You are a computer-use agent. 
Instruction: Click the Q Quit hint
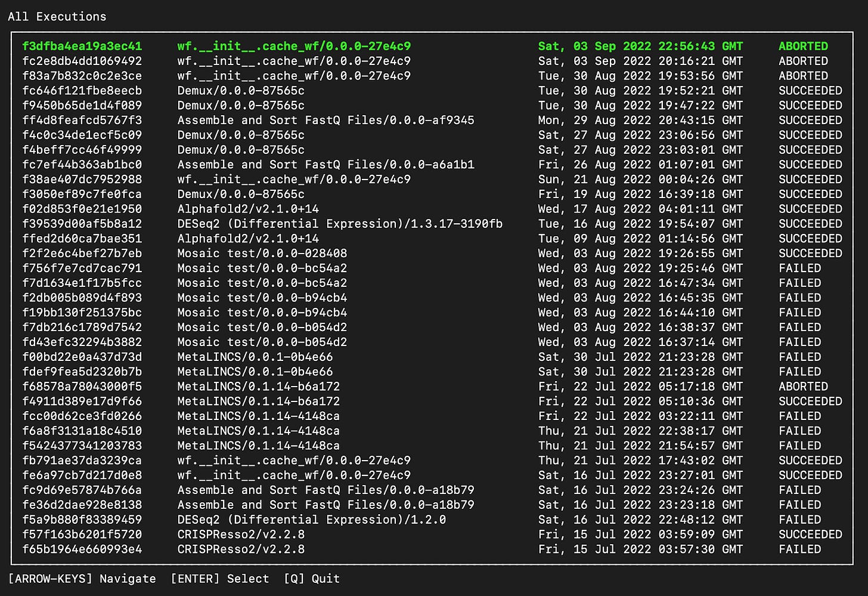pos(312,578)
